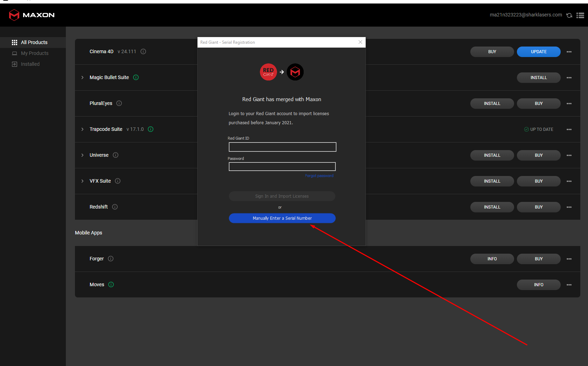Viewport: 588px width, 366px height.
Task: Open Installed section in sidebar
Action: pyautogui.click(x=33, y=64)
